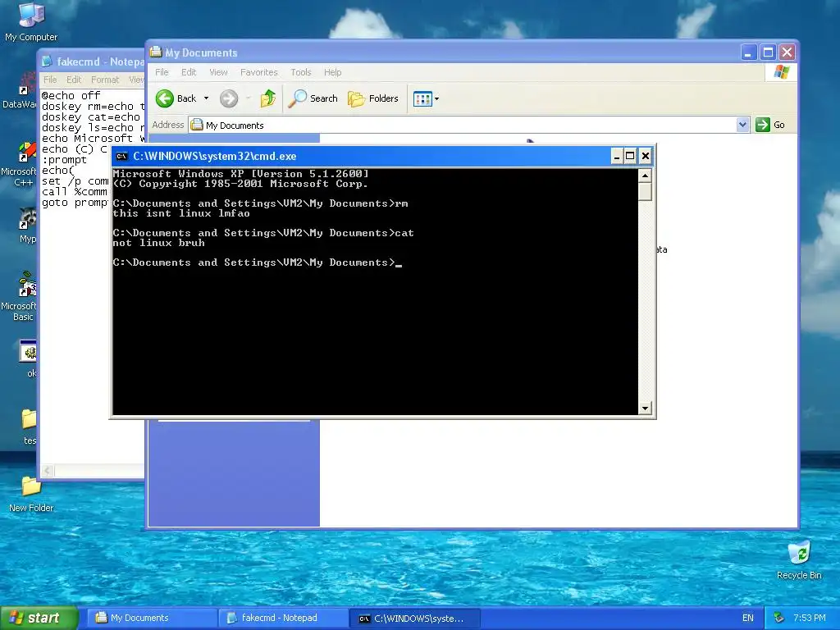Open View menu in My Documents
The image size is (840, 630).
point(218,72)
